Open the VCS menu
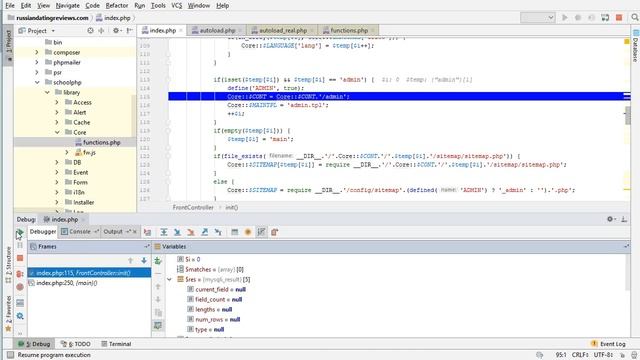 (x=176, y=6)
